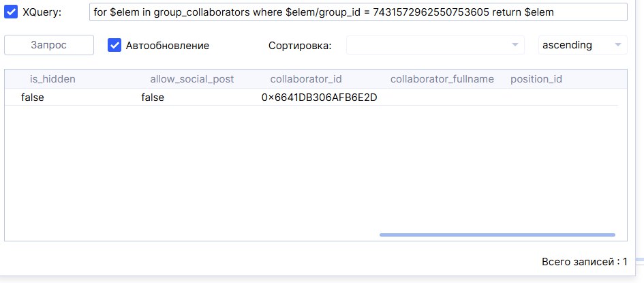644x283 pixels.
Task: Click the horizontal scrollbar of the results table
Action: click(497, 235)
